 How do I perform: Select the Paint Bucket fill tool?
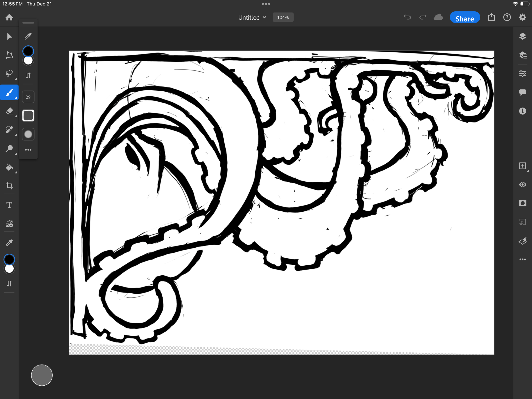[x=9, y=167]
